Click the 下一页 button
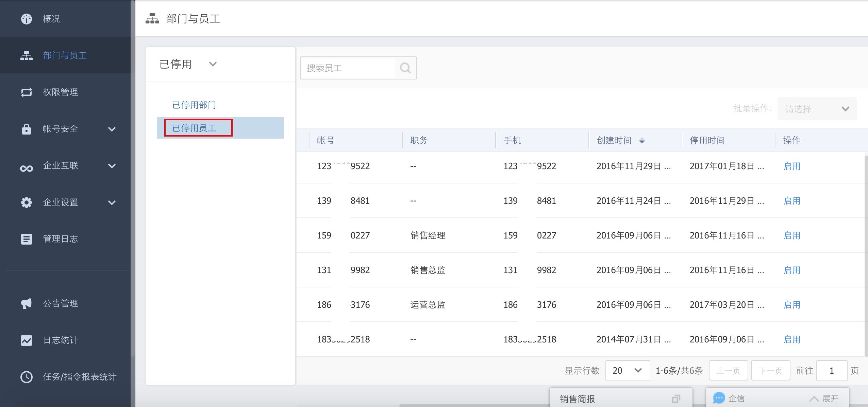Screen dimensions: 868x407 point(770,371)
